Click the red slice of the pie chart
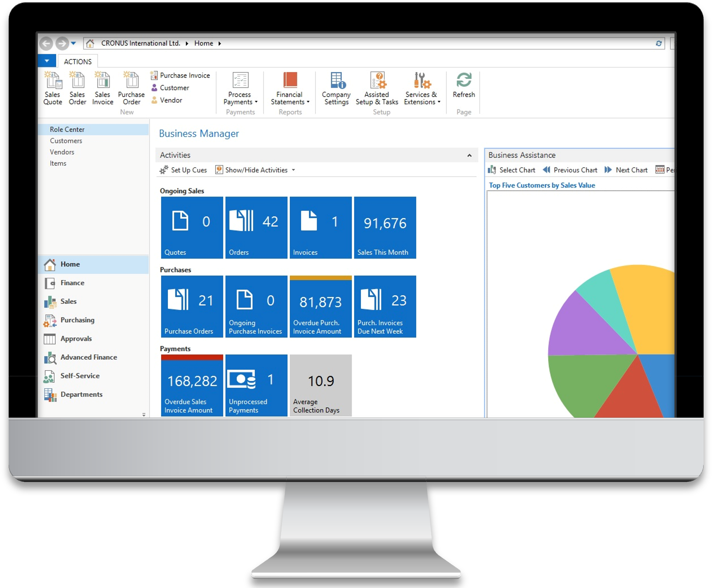This screenshot has width=715, height=588. (632, 395)
